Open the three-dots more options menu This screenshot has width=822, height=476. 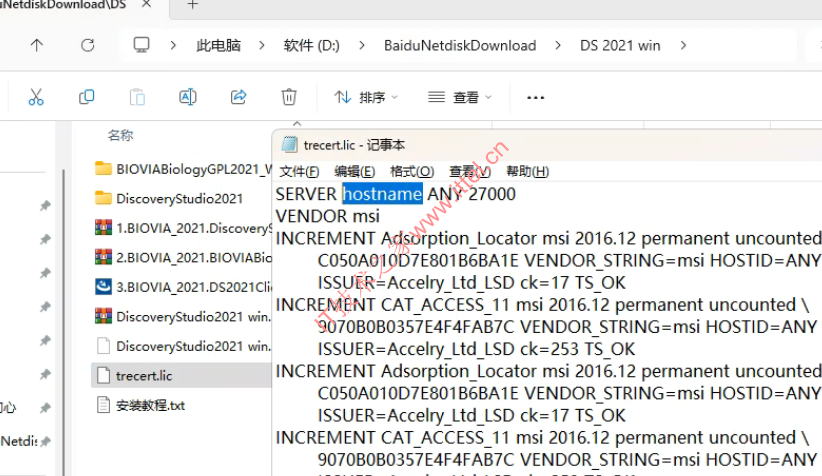point(535,98)
